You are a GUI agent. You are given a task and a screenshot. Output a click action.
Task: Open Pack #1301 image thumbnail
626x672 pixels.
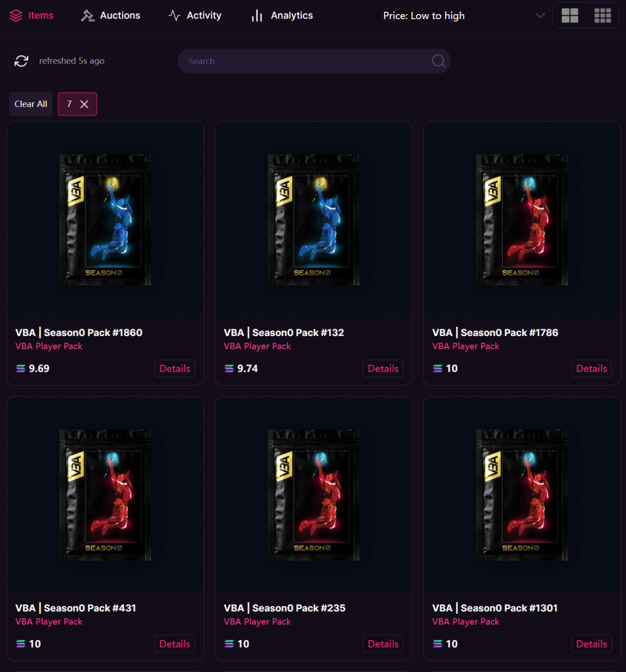click(522, 495)
